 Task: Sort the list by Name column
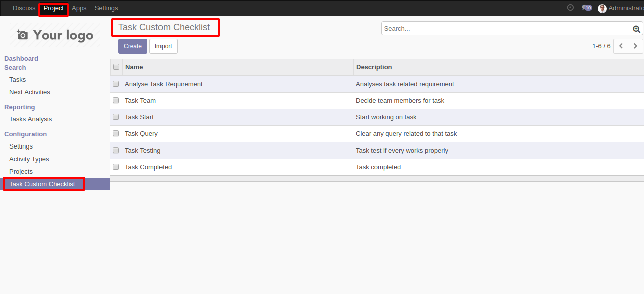click(x=134, y=67)
